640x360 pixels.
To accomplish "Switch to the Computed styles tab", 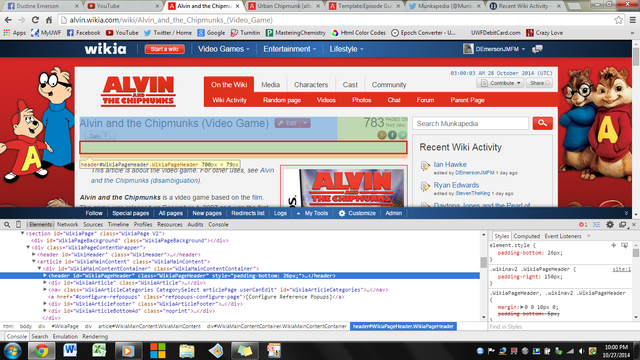I will (x=527, y=236).
